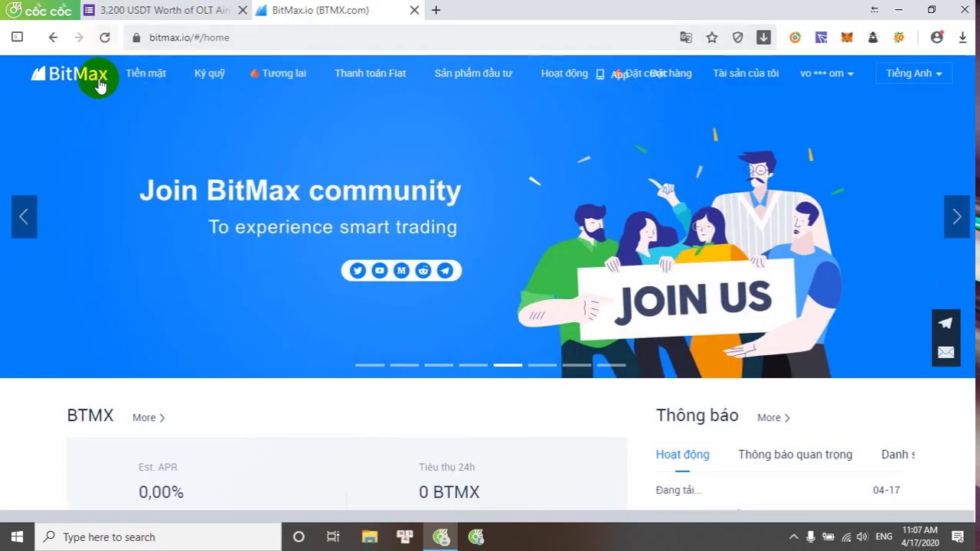Click the 0 BTMX value
The width and height of the screenshot is (980, 551).
point(449,492)
